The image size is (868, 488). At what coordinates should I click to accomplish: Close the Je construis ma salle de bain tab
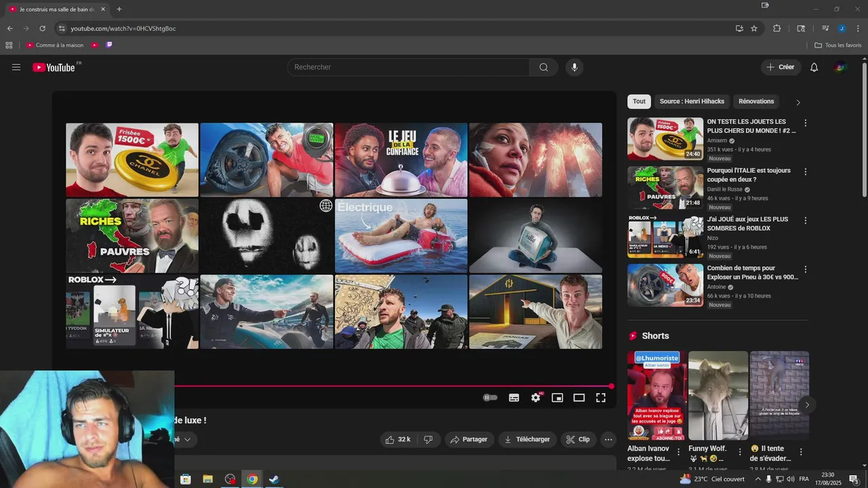pyautogui.click(x=103, y=9)
